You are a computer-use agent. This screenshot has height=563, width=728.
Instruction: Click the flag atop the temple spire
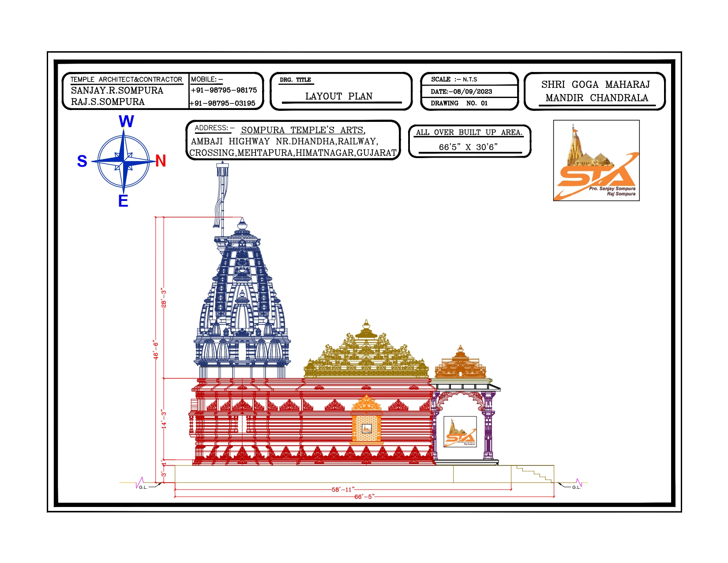click(221, 195)
